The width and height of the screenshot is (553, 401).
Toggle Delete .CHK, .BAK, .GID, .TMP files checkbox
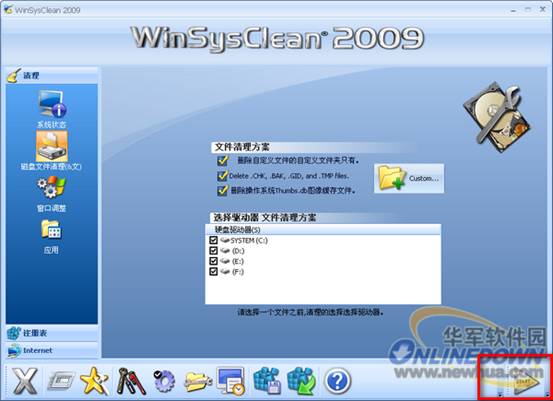(223, 176)
